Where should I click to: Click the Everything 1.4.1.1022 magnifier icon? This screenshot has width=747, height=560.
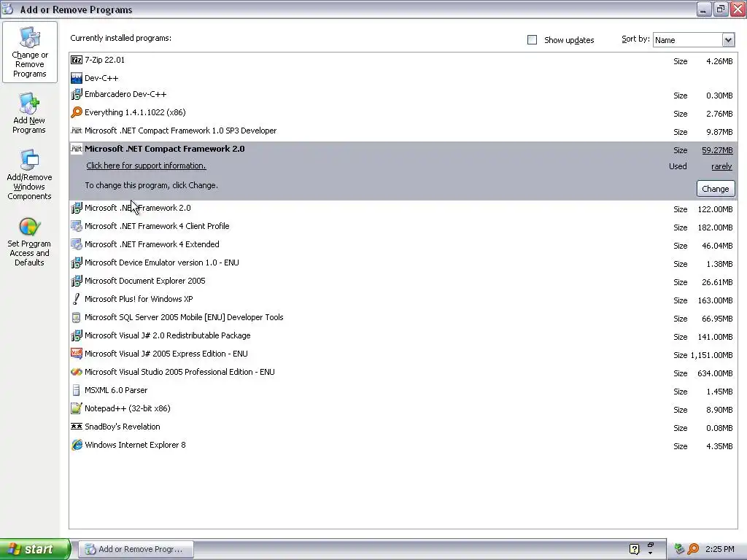pos(76,112)
